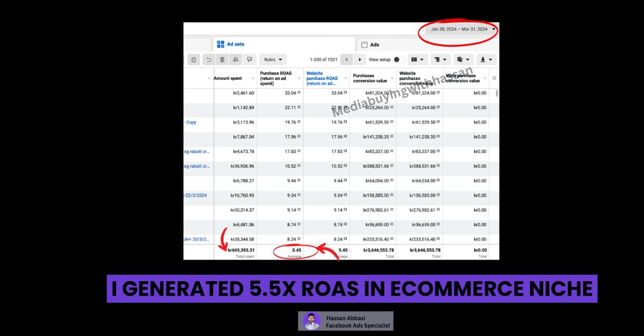Click the add column plus icon
644x336 pixels.
(494, 78)
